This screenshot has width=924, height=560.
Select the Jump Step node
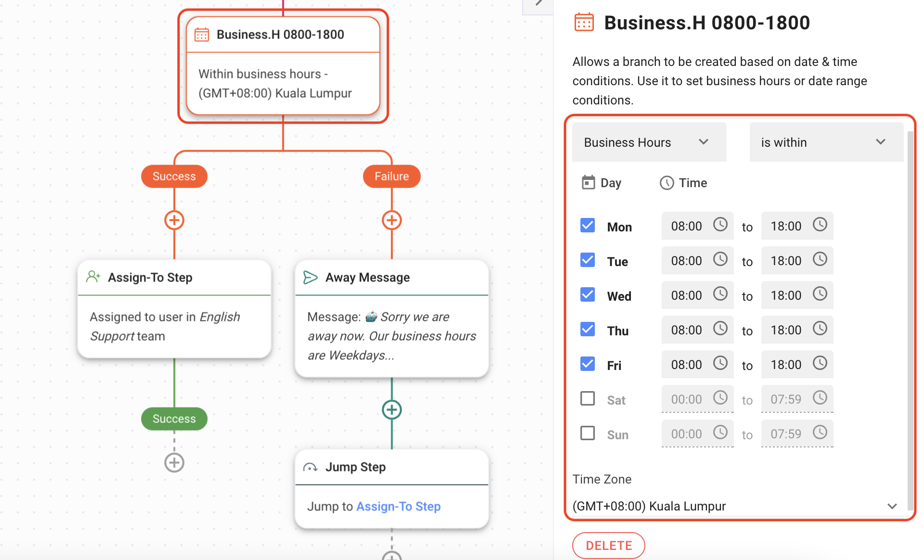[392, 489]
